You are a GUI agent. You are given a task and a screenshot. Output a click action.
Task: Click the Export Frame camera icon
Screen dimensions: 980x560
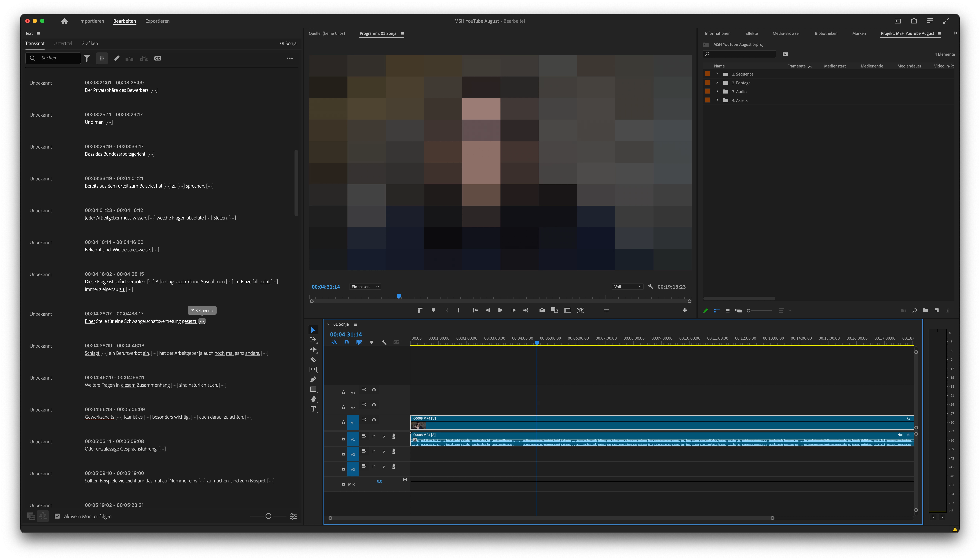[542, 310]
